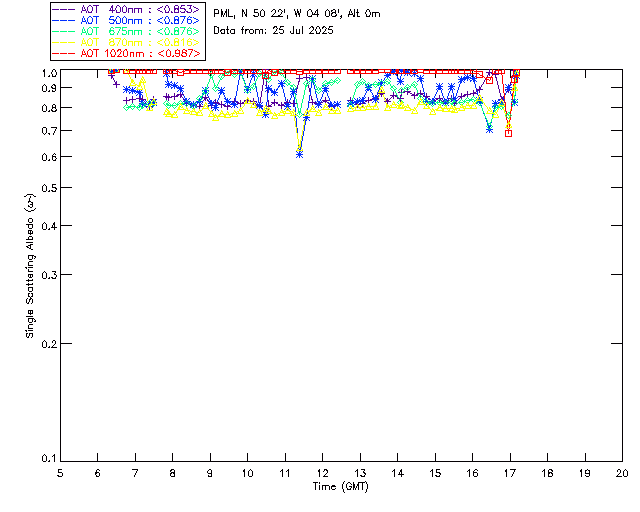Viewport: 640px width, 512px height.
Task: Click the y-axis tick label 0.5
Action: (x=49, y=188)
